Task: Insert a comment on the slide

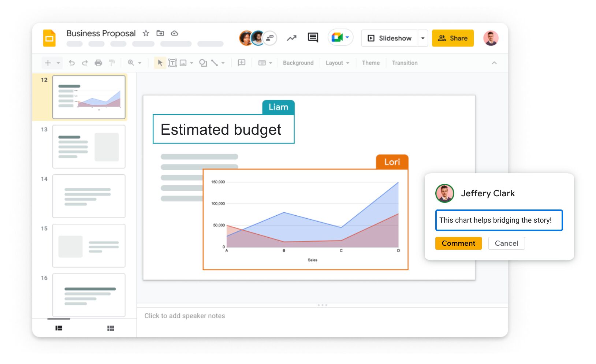Action: [x=242, y=63]
